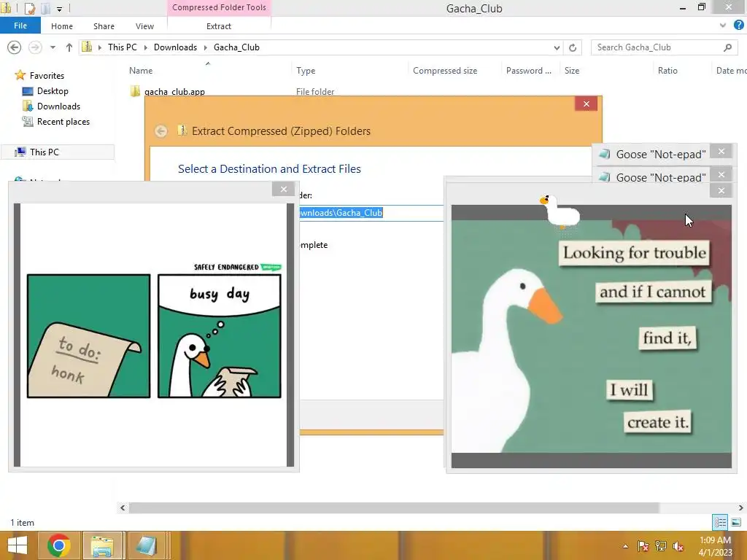Open the Windows Start button
The height and width of the screenshot is (560, 747).
tap(18, 545)
